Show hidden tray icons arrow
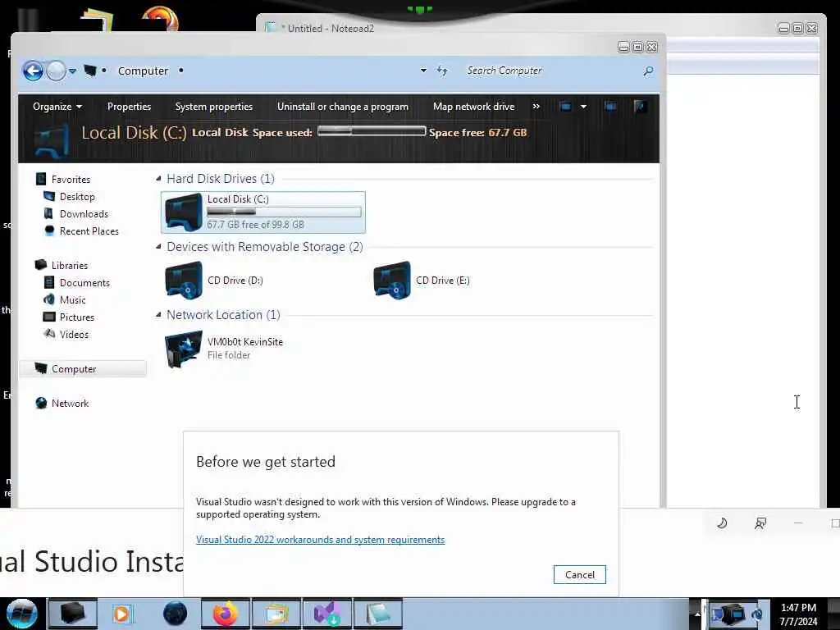 pyautogui.click(x=697, y=614)
